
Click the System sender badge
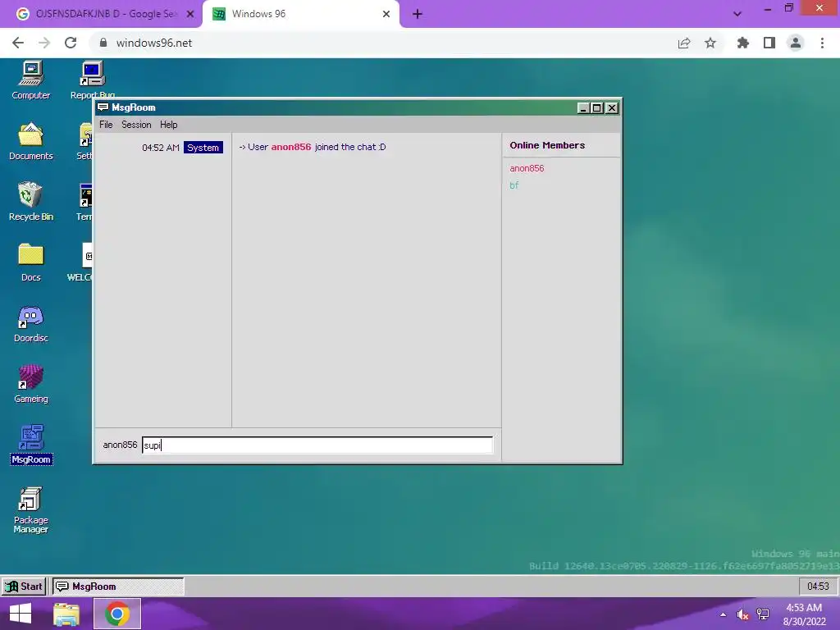coord(203,148)
